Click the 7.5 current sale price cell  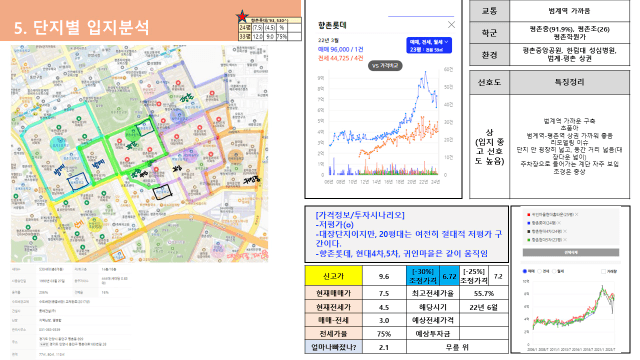click(384, 293)
